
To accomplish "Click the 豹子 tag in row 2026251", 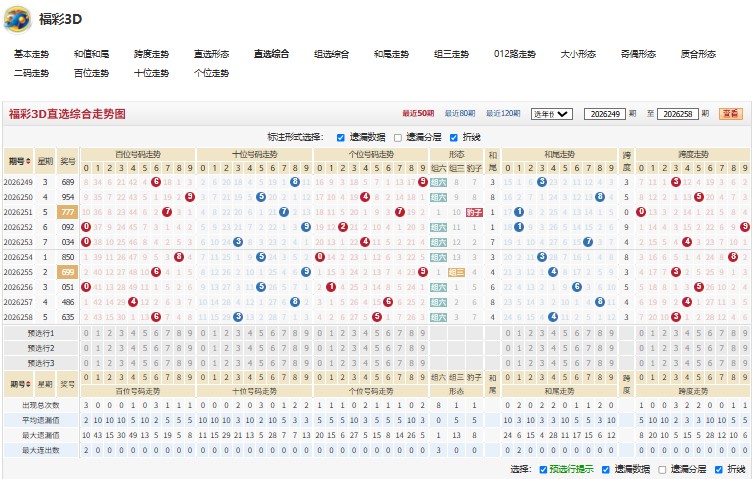I will [474, 212].
